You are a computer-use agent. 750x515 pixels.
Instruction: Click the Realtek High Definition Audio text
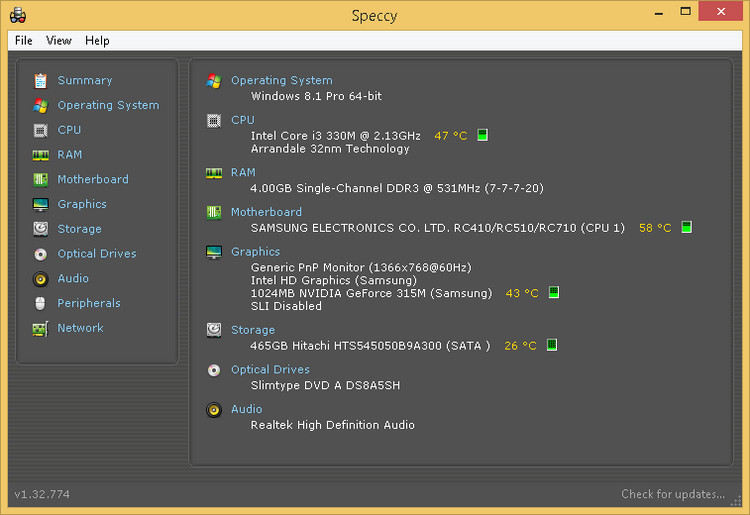[x=332, y=425]
